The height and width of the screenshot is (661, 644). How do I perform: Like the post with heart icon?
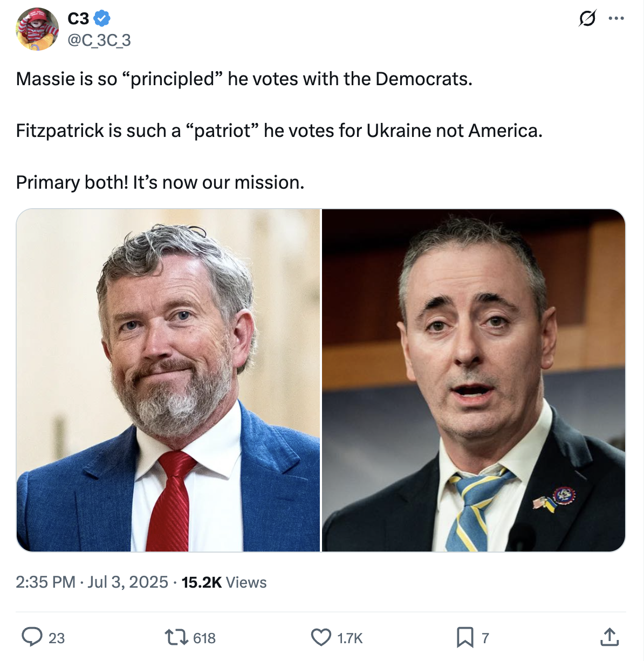321,637
